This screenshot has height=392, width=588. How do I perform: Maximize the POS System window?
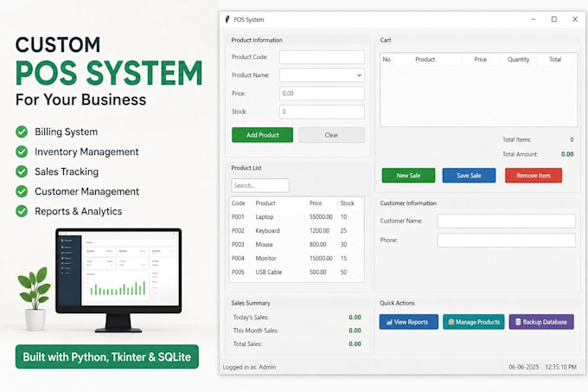pos(554,19)
